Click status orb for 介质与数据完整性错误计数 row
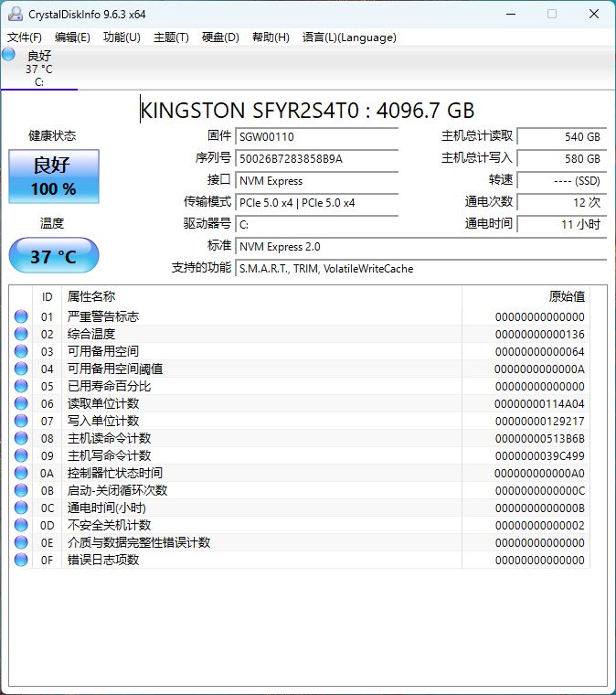Viewport: 616px width, 695px height. [21, 542]
